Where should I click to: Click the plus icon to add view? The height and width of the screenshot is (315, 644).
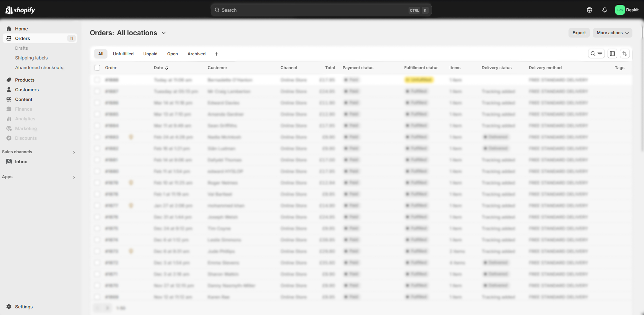[x=216, y=54]
